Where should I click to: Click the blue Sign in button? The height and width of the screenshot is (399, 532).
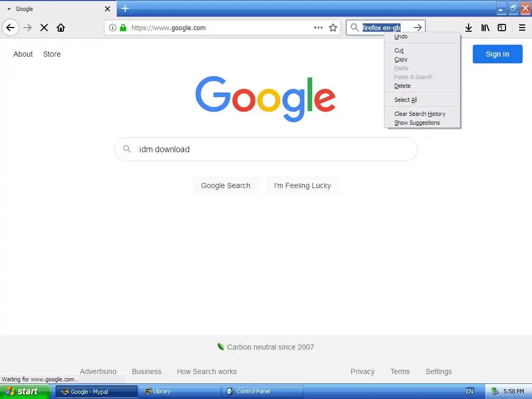pyautogui.click(x=497, y=54)
